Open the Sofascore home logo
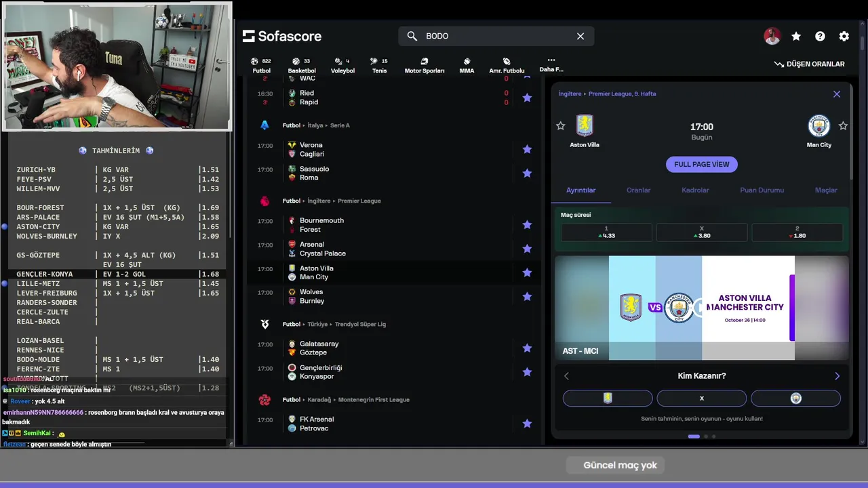Screen dimensions: 868x488 [x=282, y=36]
